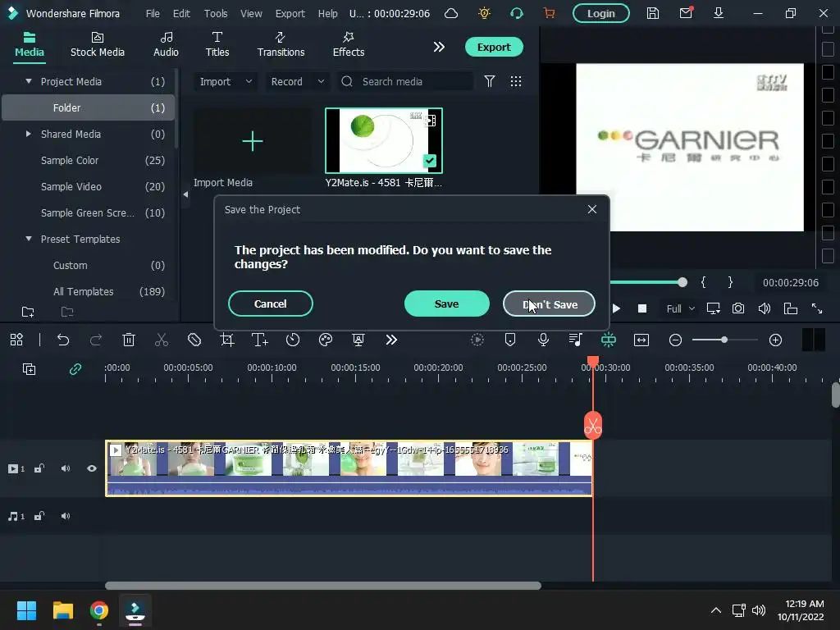Collapse the media side panel arrow
Viewport: 840px width, 630px height.
click(185, 194)
